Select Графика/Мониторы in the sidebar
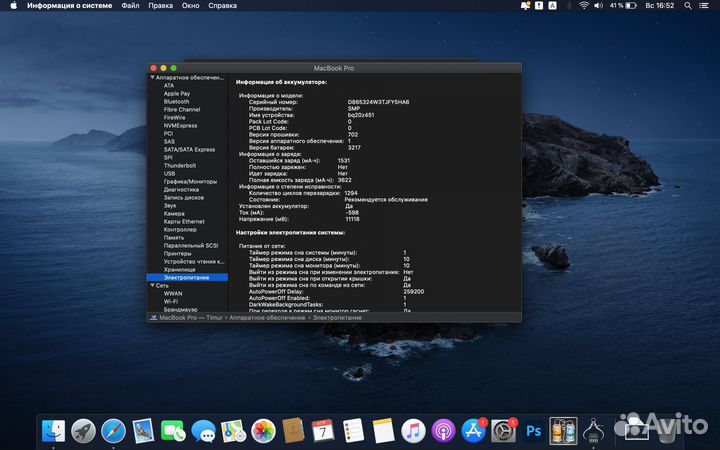Screen dimensions: 720x450 [190, 181]
